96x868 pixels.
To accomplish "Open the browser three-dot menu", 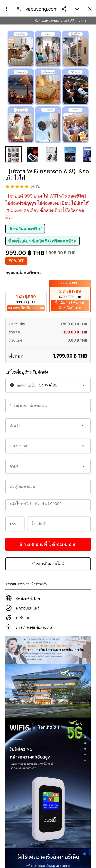I will click(6, 9).
